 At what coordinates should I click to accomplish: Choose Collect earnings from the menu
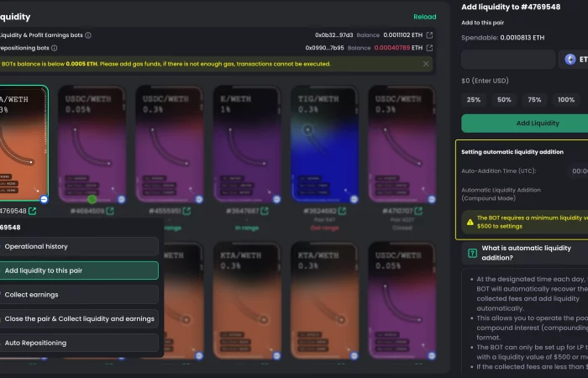click(79, 295)
